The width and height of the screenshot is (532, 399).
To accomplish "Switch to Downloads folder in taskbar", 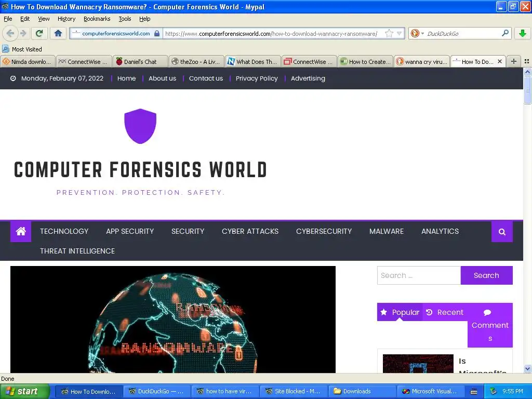I will [x=362, y=391].
